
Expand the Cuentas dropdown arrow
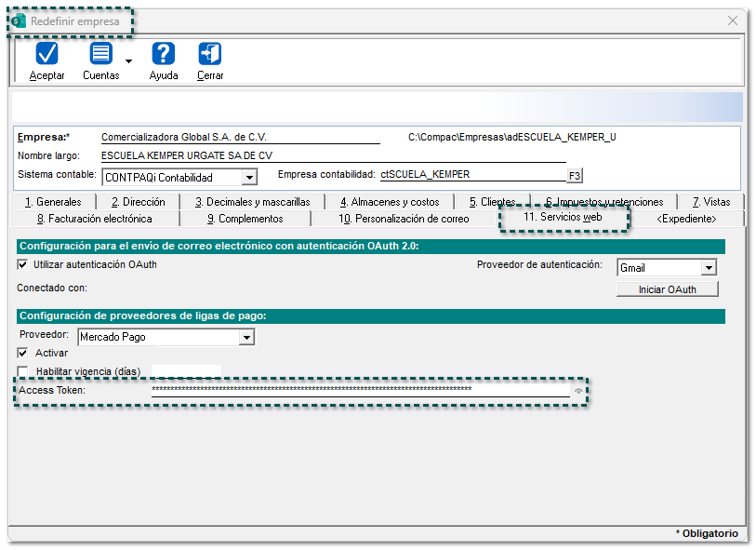click(x=128, y=61)
